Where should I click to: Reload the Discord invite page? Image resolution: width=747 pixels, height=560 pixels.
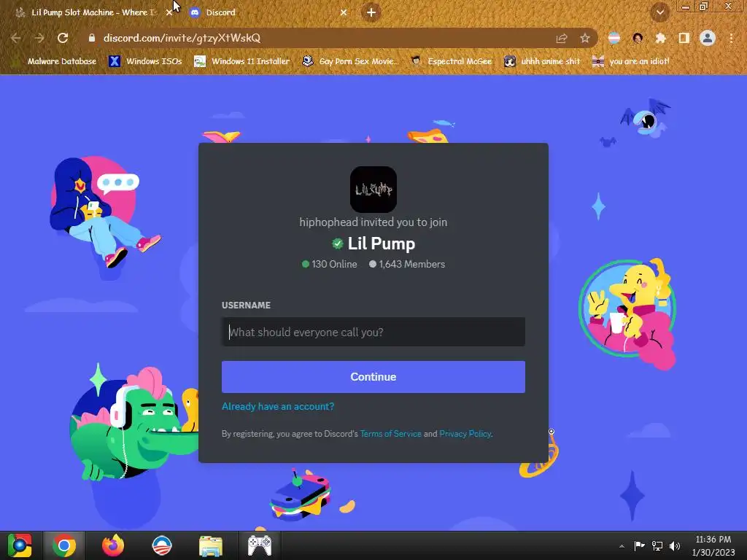[63, 38]
